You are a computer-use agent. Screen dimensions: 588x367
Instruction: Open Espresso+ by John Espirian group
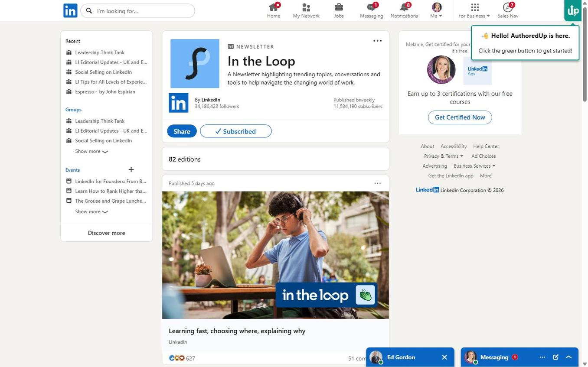(105, 92)
